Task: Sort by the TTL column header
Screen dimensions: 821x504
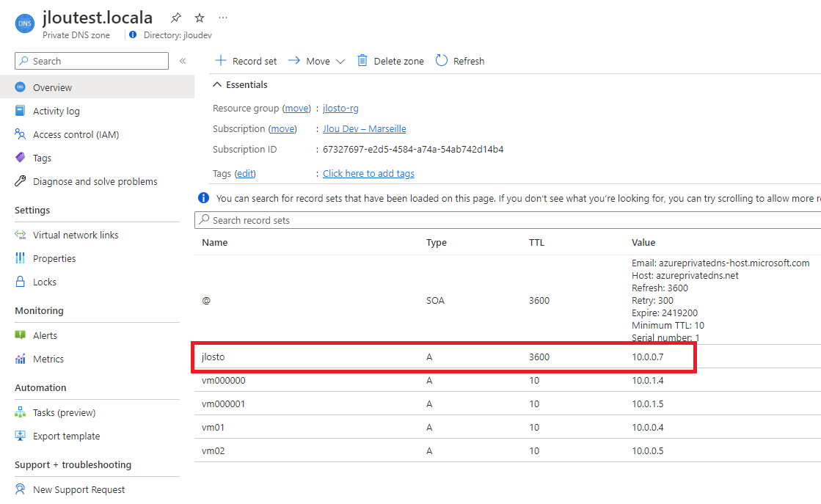Action: click(x=536, y=242)
